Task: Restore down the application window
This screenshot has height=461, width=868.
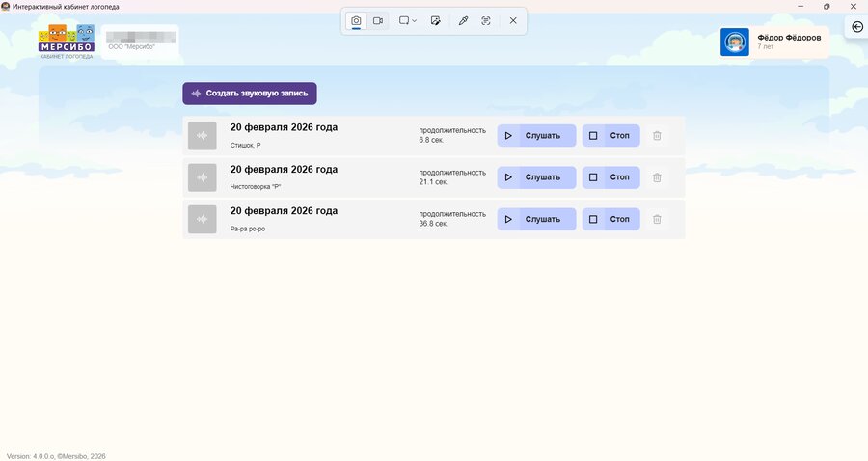Action: (x=827, y=6)
